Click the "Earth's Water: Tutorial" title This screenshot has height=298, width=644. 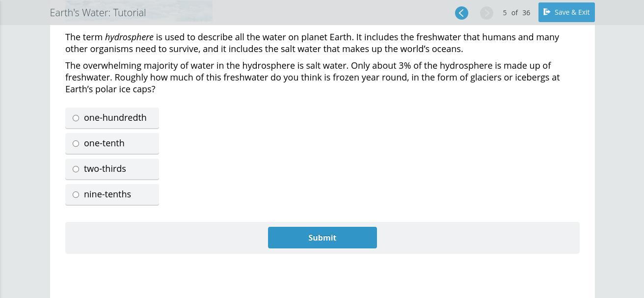tap(98, 13)
